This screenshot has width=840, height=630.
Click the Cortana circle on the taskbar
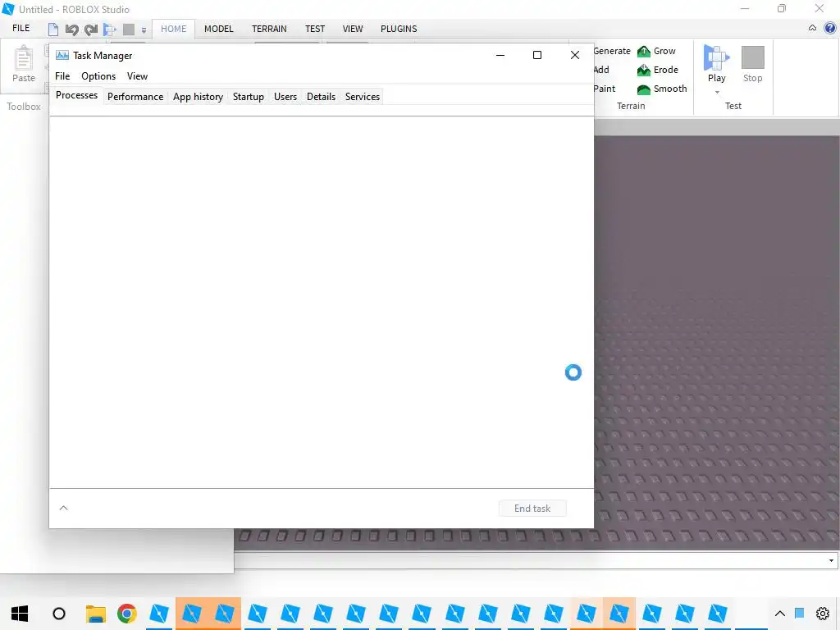[59, 614]
